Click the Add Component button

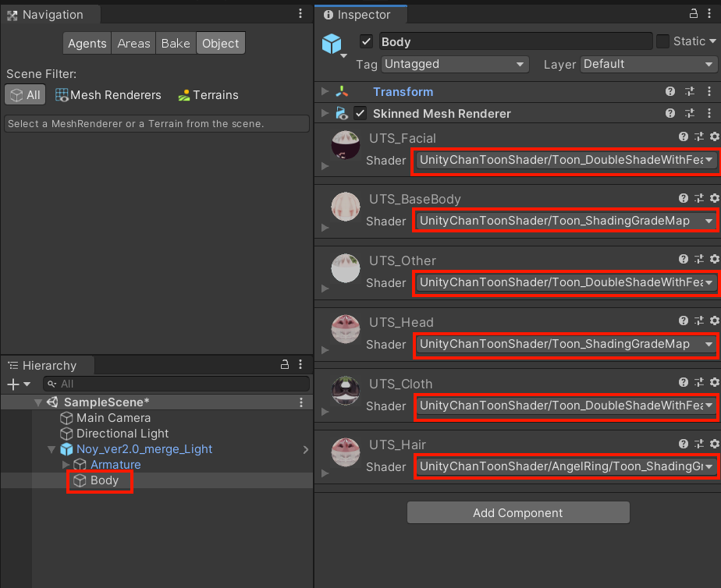[x=518, y=512]
